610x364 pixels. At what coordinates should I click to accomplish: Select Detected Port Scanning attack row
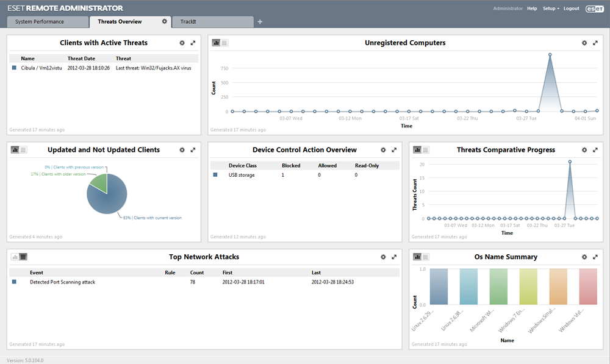tap(204, 282)
